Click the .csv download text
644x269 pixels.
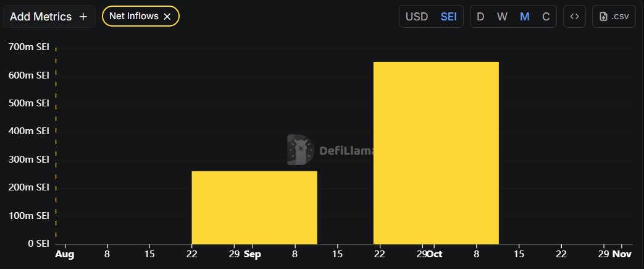(x=620, y=17)
